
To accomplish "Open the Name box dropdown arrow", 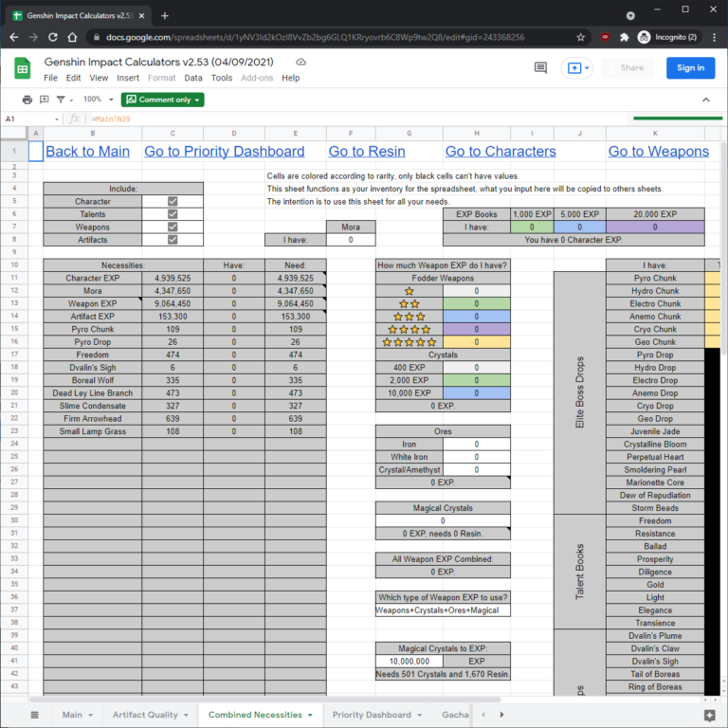I will click(57, 119).
